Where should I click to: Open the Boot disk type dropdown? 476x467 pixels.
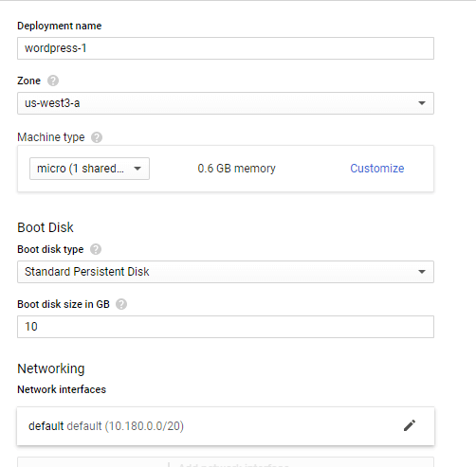(226, 272)
